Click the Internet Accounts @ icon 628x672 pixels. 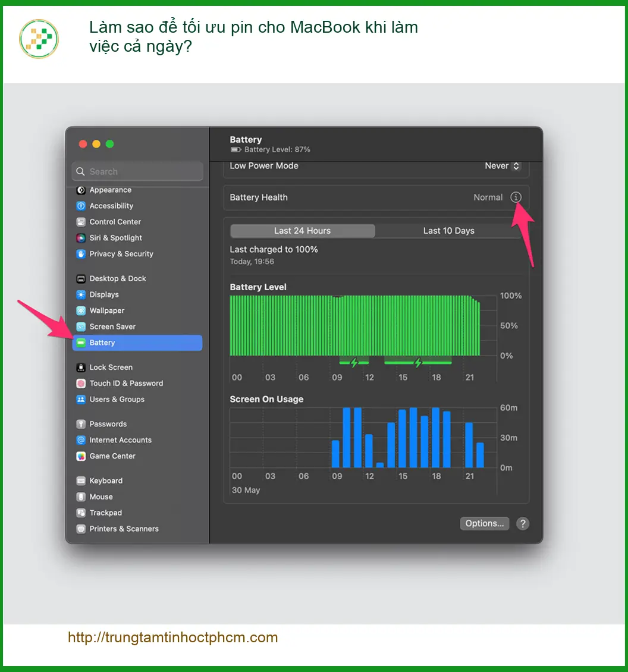pos(81,440)
